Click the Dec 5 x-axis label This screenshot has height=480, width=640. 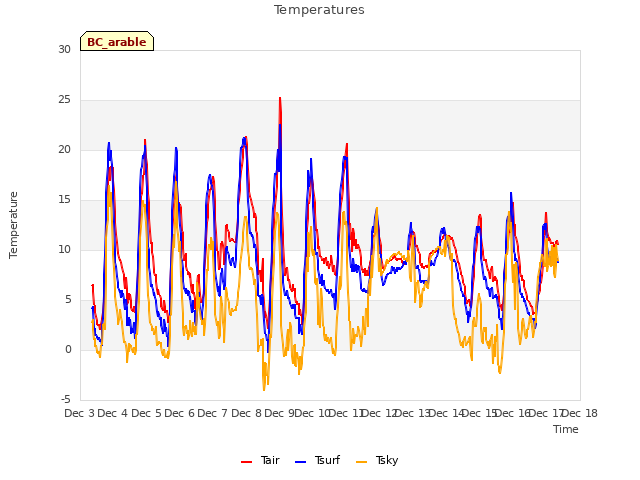(x=146, y=413)
